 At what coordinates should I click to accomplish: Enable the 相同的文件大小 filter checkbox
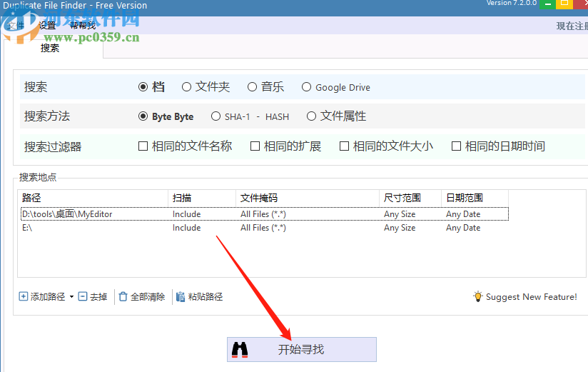pos(344,146)
